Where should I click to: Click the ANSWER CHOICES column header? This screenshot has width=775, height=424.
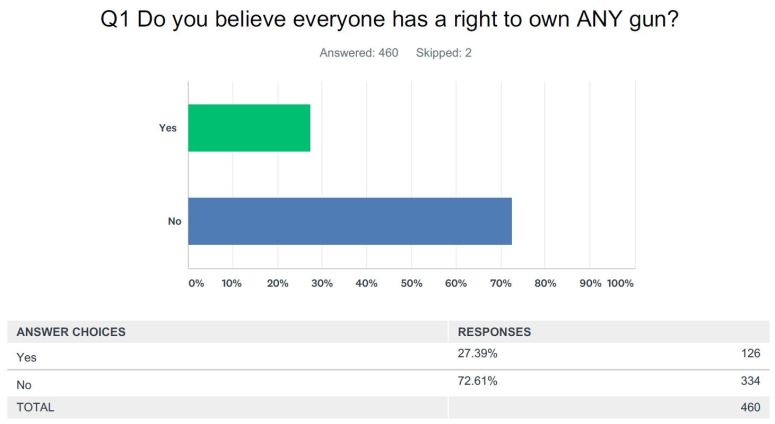click(x=70, y=331)
